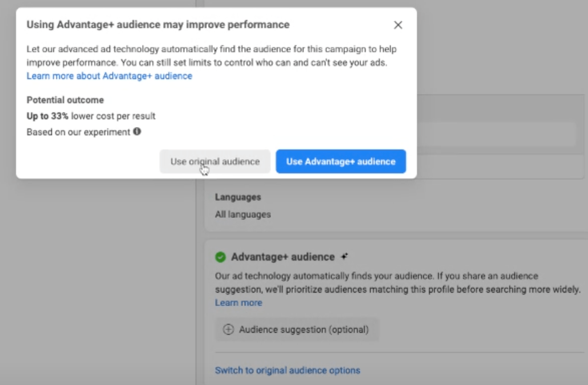
Task: Click Switch to original audience options link
Action: 287,370
